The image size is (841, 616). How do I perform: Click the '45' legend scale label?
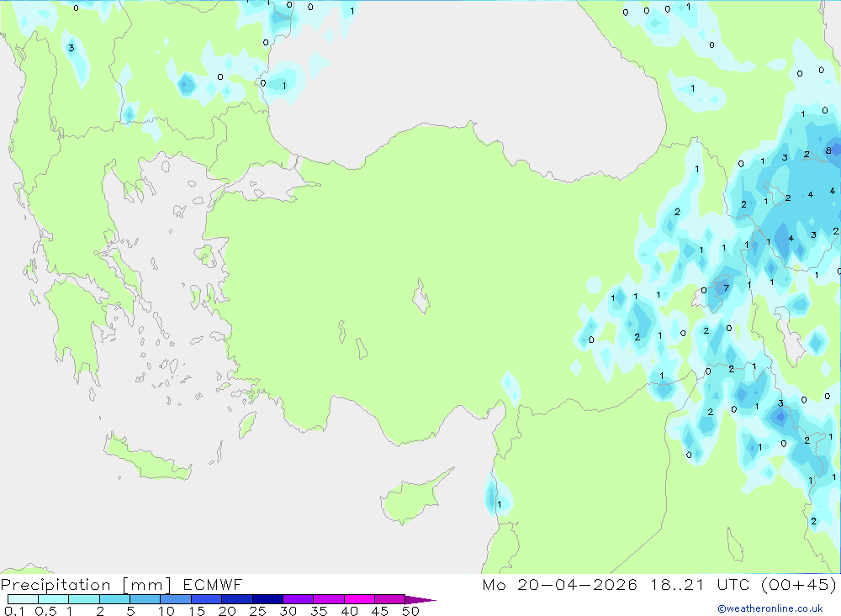click(x=380, y=611)
